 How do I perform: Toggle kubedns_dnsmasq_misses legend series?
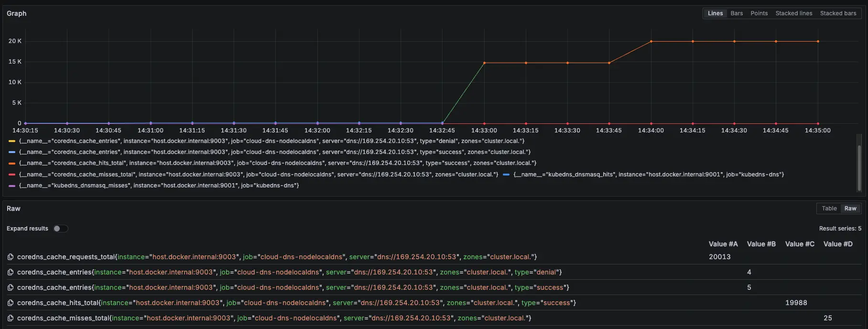pos(159,186)
